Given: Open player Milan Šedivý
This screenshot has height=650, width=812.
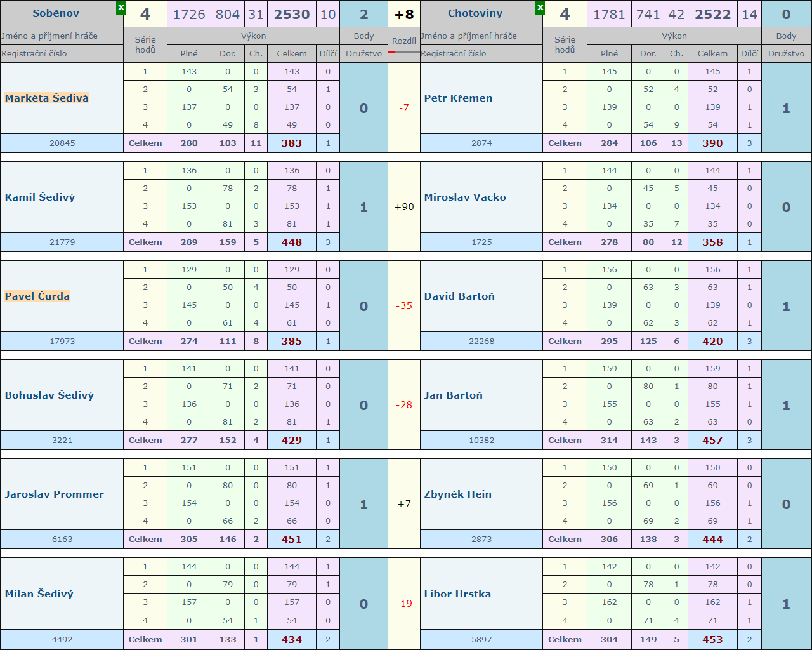Looking at the screenshot, I should pos(39,594).
